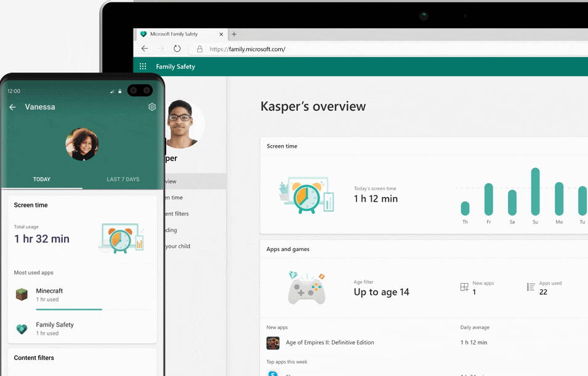This screenshot has width=588, height=376.
Task: Navigate back using the phone's arrow
Action: [x=12, y=106]
